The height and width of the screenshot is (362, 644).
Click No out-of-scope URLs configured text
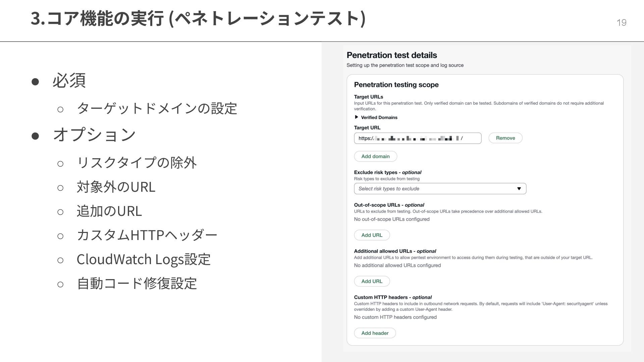point(391,219)
